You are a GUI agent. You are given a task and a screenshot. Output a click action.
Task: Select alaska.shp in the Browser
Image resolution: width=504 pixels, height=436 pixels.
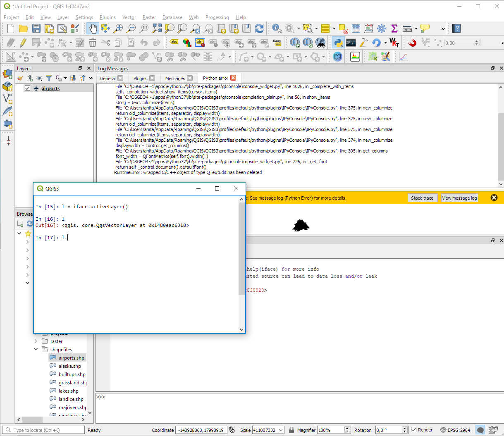69,366
